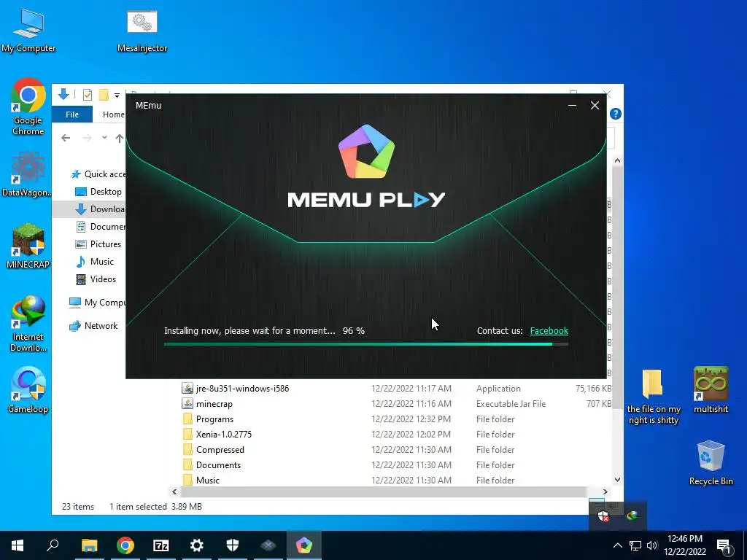747x560 pixels.
Task: Click the Windows Security tray icon with red X
Action: (603, 516)
